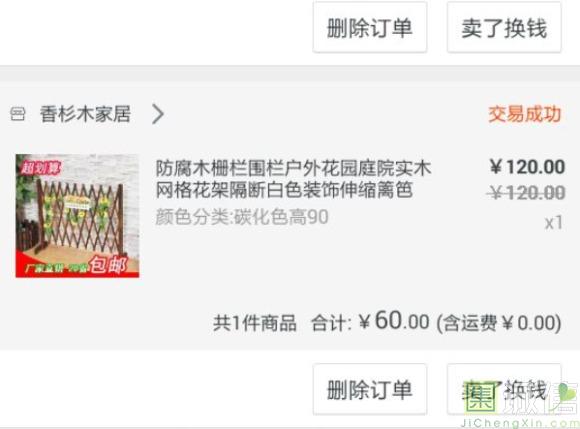The width and height of the screenshot is (580, 429).
Task: Click the 包邮 free shipping badge on image
Action: click(108, 265)
